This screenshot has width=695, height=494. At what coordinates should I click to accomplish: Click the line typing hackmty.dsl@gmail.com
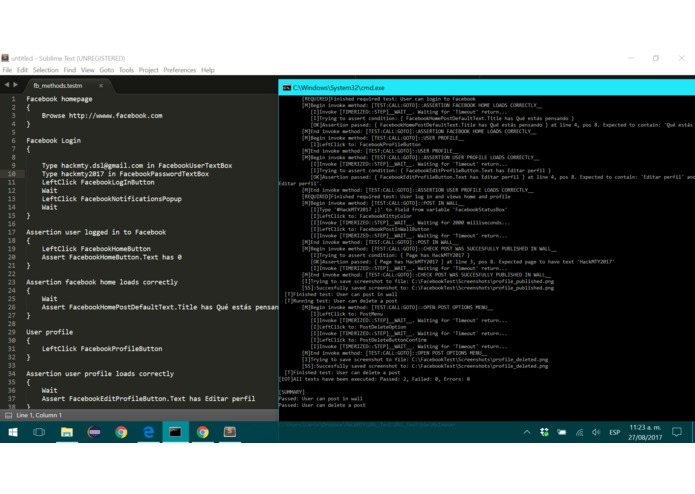click(137, 165)
